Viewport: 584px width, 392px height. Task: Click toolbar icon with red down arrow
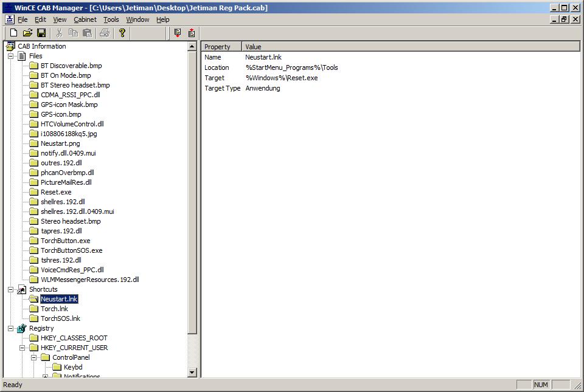(x=177, y=33)
